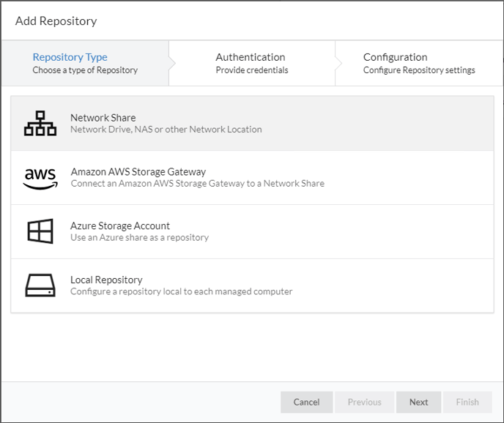Click 'Network Drive, NAS or other Network Location'
504x423 pixels.
(166, 130)
